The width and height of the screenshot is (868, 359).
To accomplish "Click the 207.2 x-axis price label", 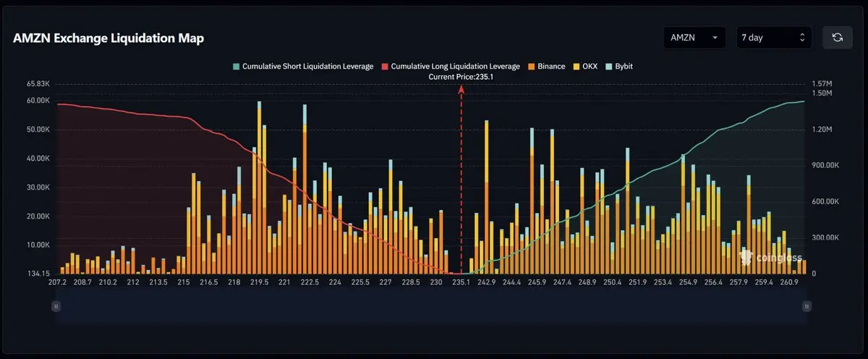I will click(x=58, y=283).
